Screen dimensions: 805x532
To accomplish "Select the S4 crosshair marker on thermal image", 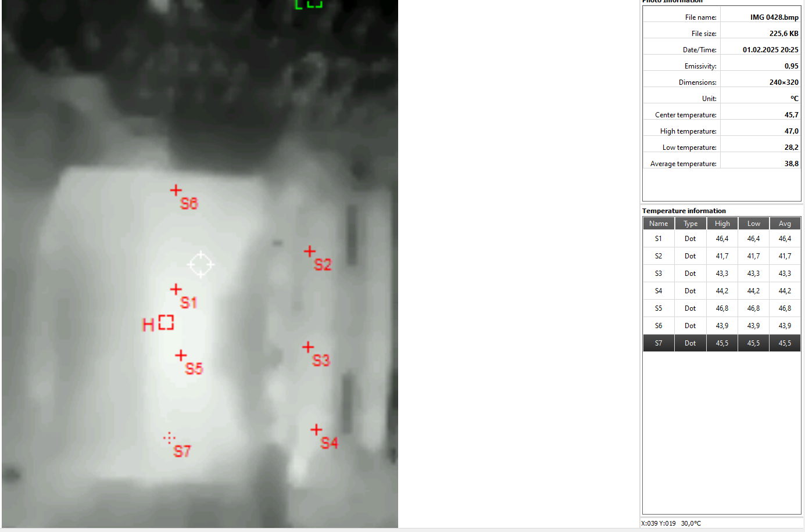I will pyautogui.click(x=316, y=429).
